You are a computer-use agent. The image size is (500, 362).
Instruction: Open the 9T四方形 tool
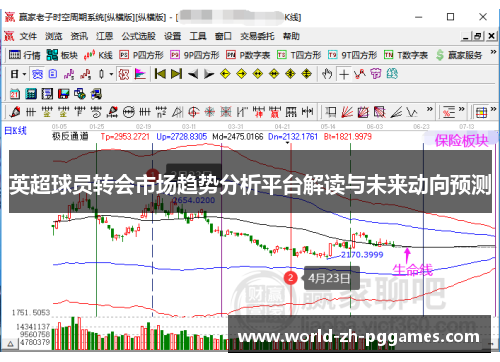(x=352, y=55)
